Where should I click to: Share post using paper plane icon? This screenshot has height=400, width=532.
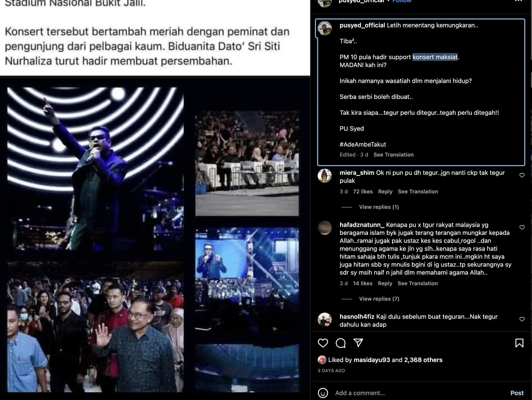pos(358,343)
